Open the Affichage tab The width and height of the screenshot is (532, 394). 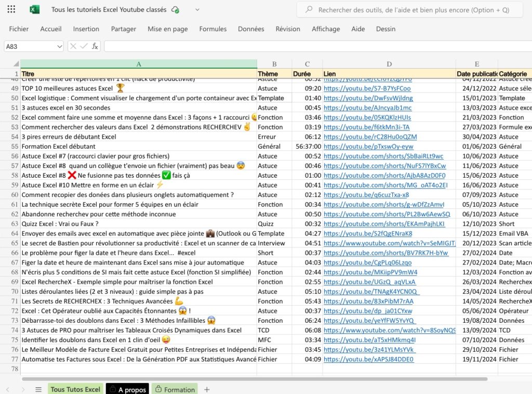(x=326, y=29)
